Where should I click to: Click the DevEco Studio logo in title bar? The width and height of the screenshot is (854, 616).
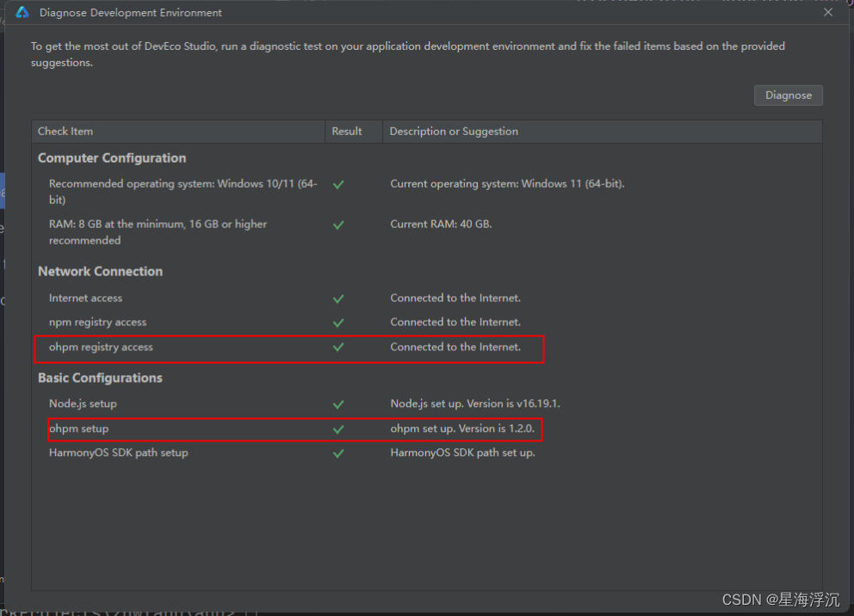(x=21, y=12)
